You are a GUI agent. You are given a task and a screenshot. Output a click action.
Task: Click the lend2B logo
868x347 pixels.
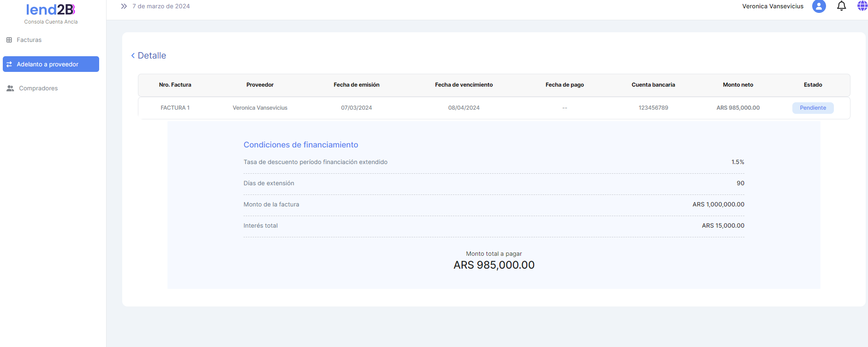51,10
